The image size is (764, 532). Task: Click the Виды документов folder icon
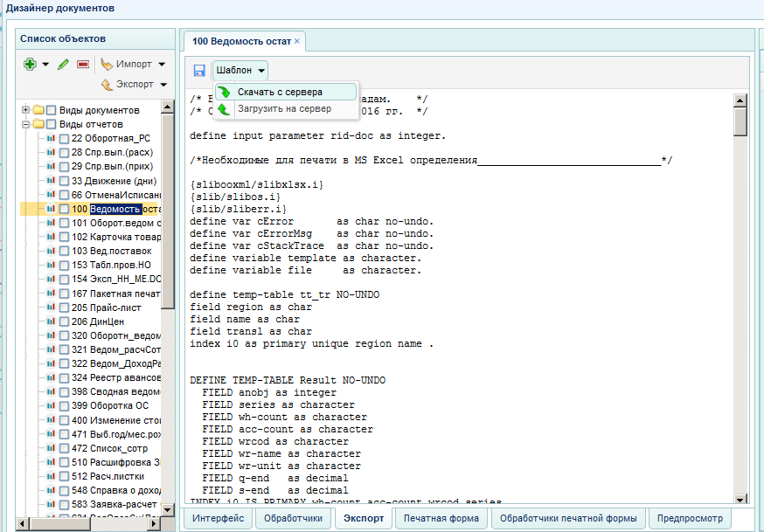coord(38,110)
